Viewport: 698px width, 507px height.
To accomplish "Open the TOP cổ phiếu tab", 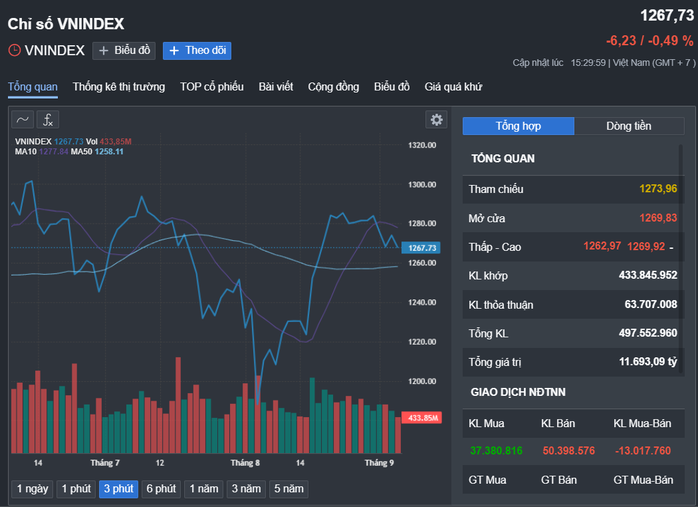I will [x=211, y=87].
